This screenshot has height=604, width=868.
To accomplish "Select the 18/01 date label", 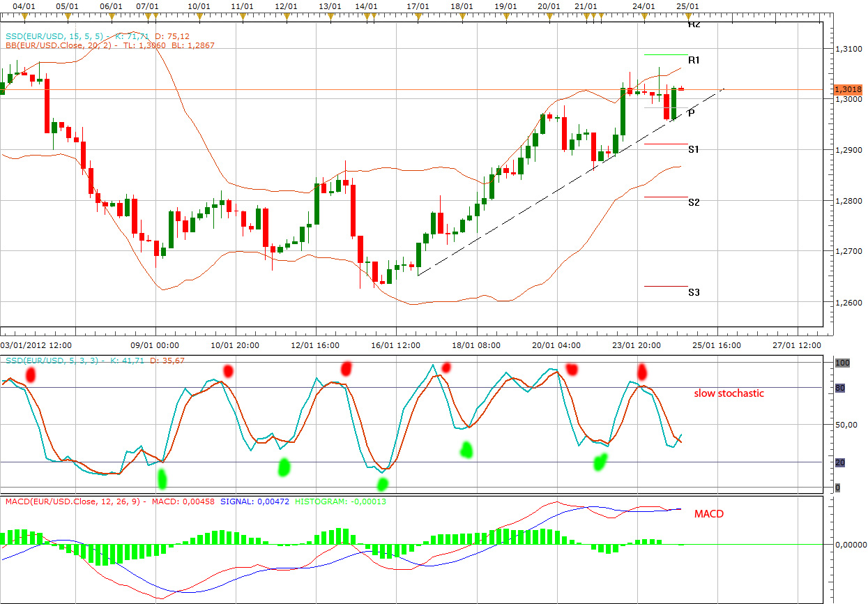I will point(462,6).
